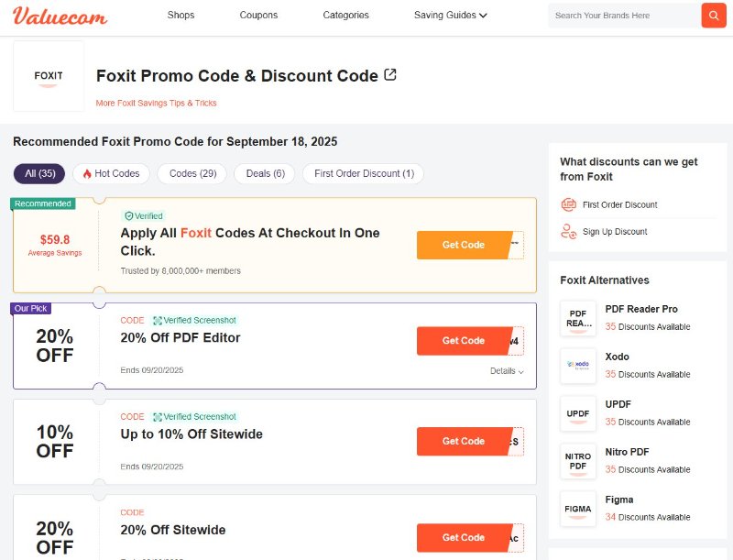Open the Shops menu item
This screenshot has height=560, width=733.
tap(181, 15)
